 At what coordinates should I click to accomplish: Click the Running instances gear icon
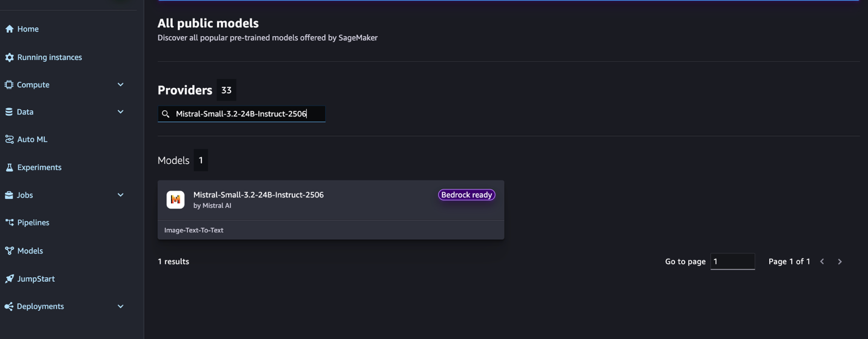click(9, 58)
